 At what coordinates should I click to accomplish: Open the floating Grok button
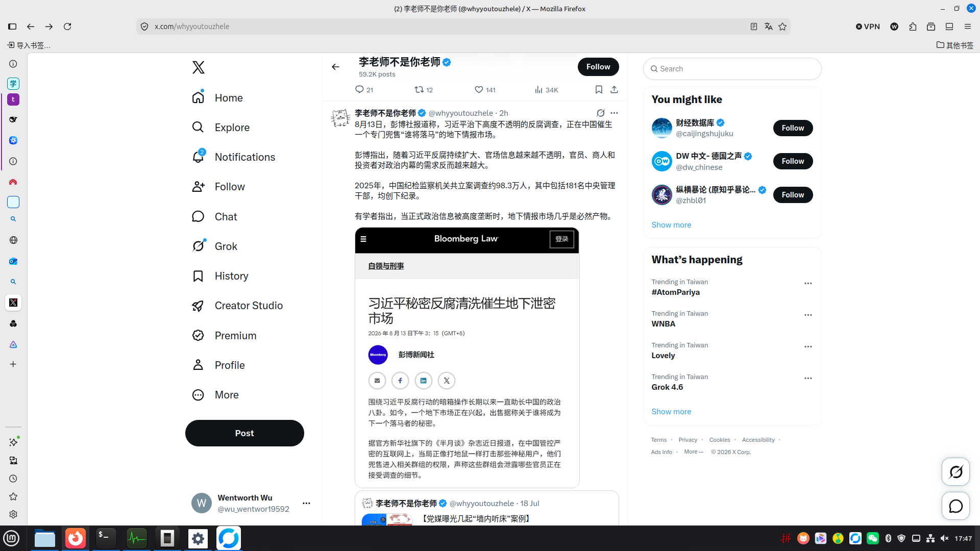pyautogui.click(x=955, y=472)
